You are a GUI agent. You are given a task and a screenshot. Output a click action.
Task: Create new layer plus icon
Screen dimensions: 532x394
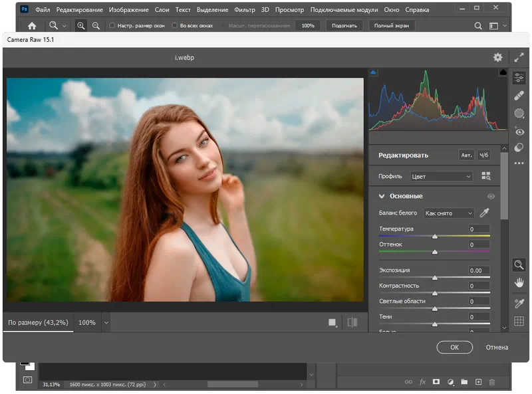478,382
